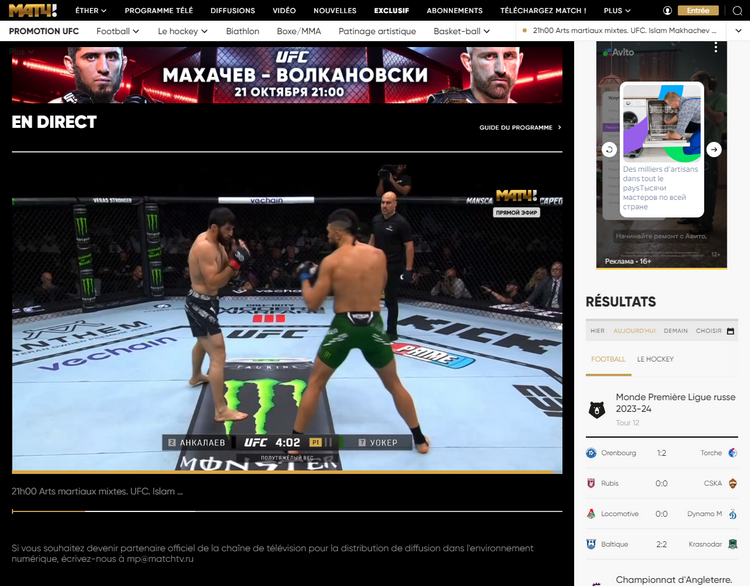This screenshot has height=586, width=750.
Task: Select the Krasnodar club crest
Action: coord(732,544)
